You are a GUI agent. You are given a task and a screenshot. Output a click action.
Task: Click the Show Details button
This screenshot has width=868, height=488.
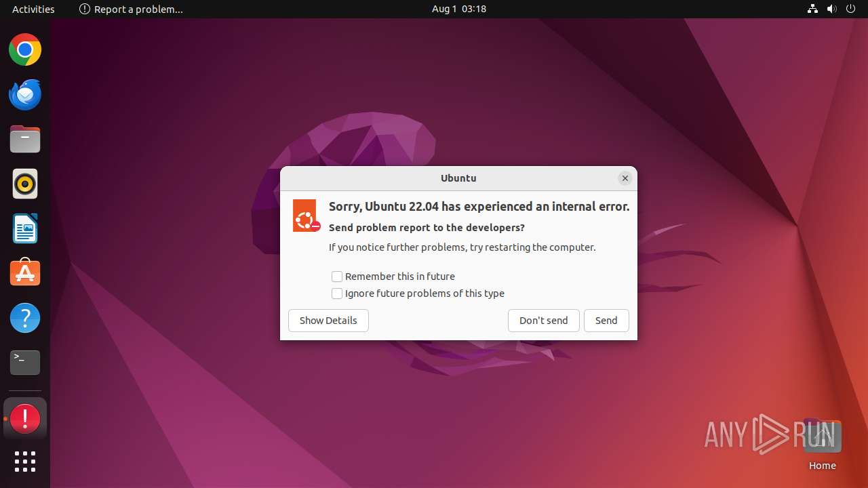click(x=328, y=321)
